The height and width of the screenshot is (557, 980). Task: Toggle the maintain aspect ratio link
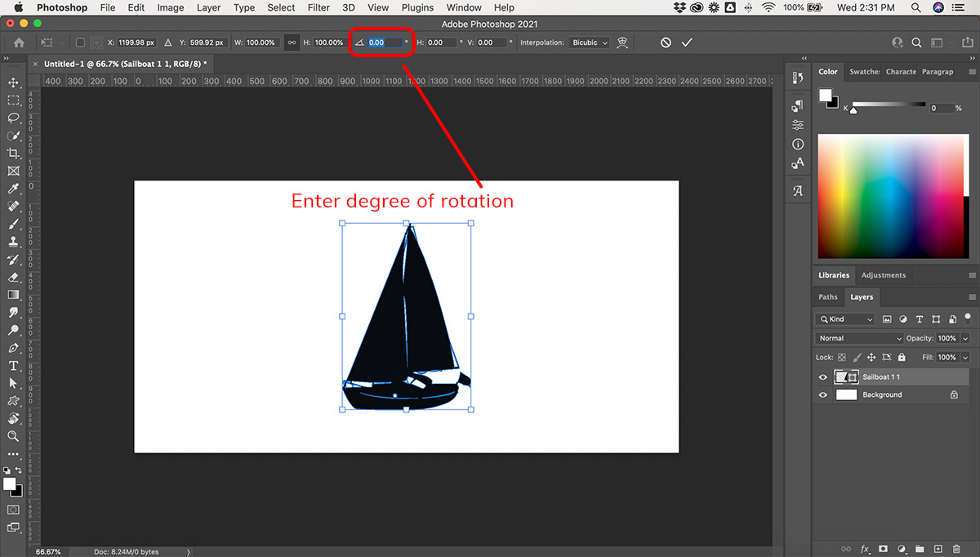click(x=292, y=42)
